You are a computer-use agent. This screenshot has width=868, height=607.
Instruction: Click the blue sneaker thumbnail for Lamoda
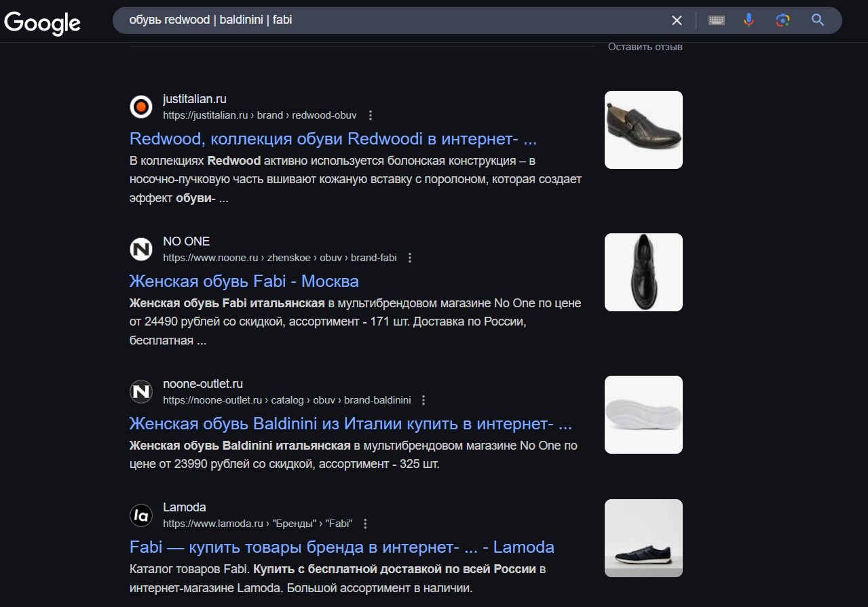pyautogui.click(x=643, y=538)
